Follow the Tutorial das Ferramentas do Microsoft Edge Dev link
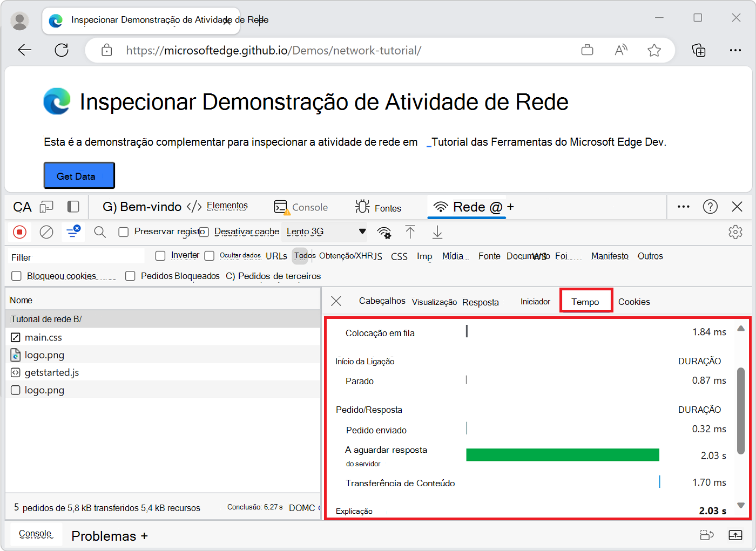Viewport: 756px width, 551px height. (546, 142)
